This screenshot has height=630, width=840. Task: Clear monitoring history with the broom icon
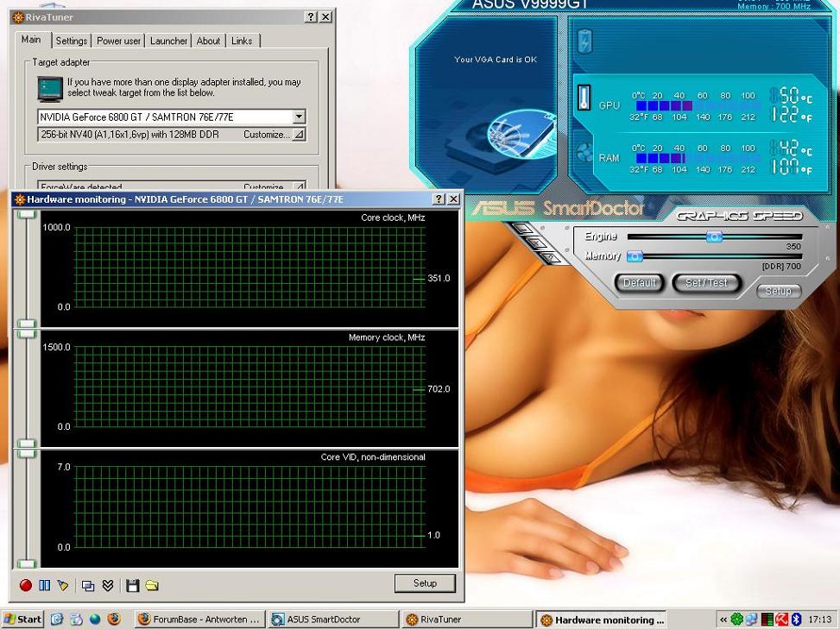click(x=63, y=585)
